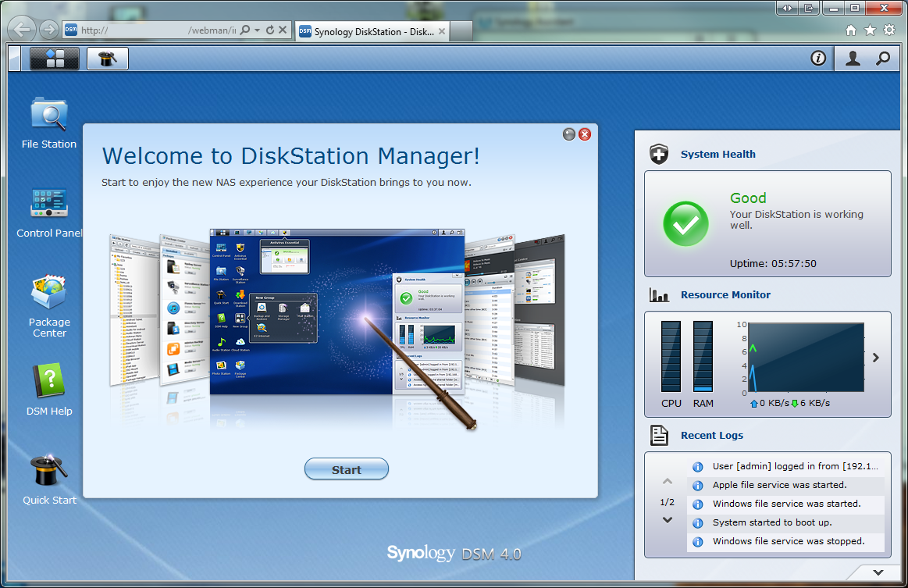908x588 pixels.
Task: Open the DSM Main Menu grid button
Action: (x=55, y=59)
